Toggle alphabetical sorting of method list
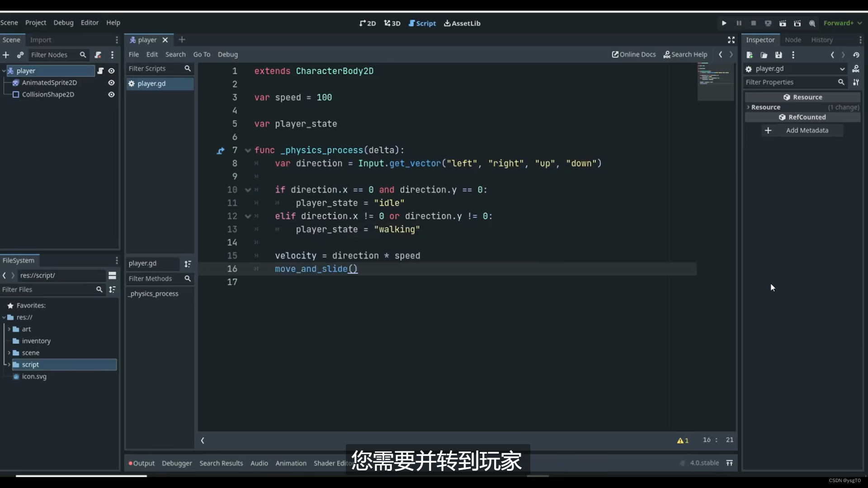The image size is (868, 488). (x=188, y=263)
